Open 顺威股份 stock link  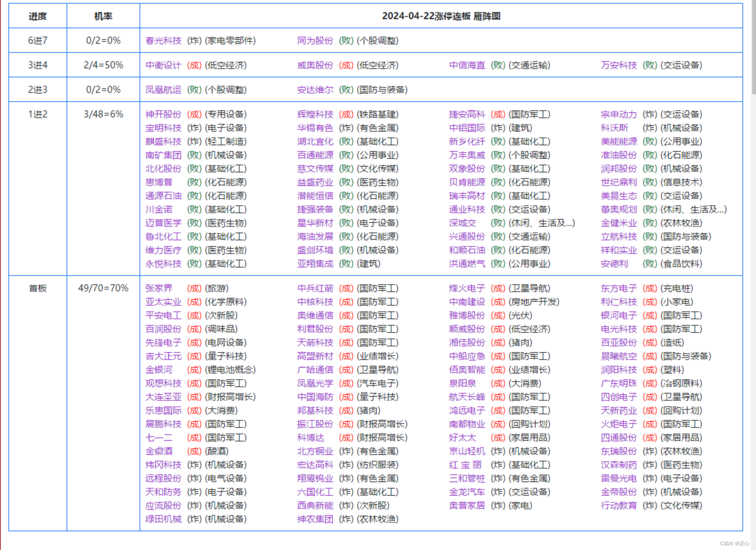467,329
